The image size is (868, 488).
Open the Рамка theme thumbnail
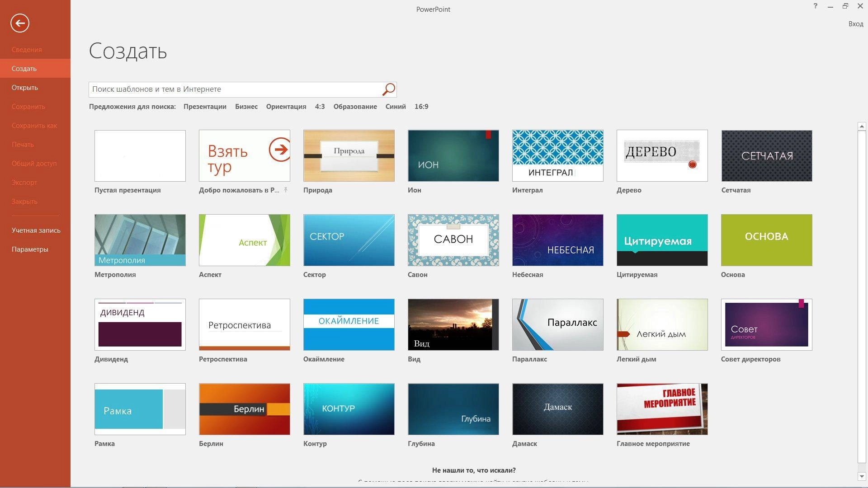pos(140,409)
